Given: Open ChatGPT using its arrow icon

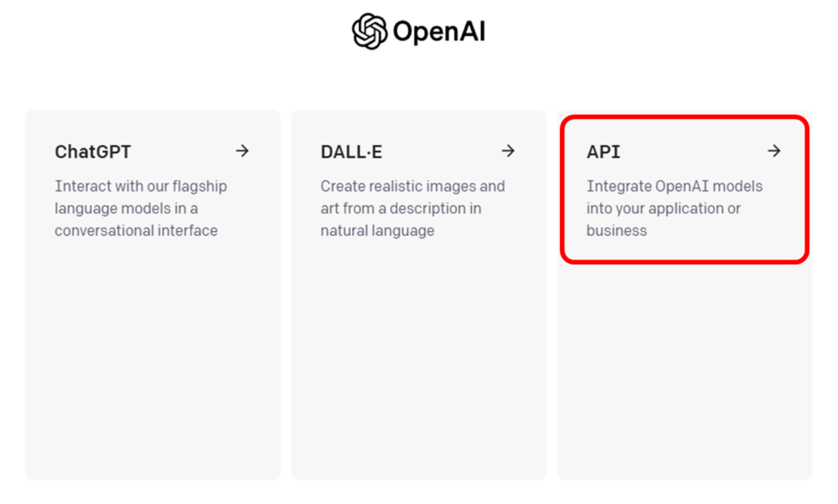Looking at the screenshot, I should click(x=242, y=151).
